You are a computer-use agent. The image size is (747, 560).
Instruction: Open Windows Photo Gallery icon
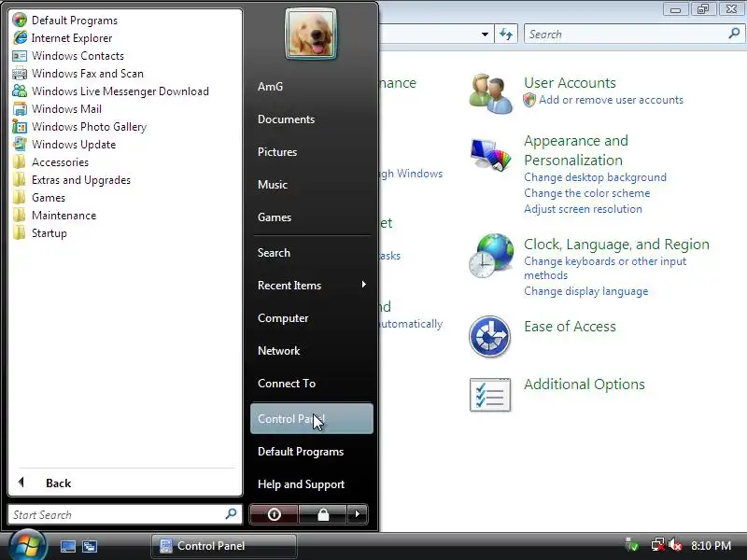[20, 127]
